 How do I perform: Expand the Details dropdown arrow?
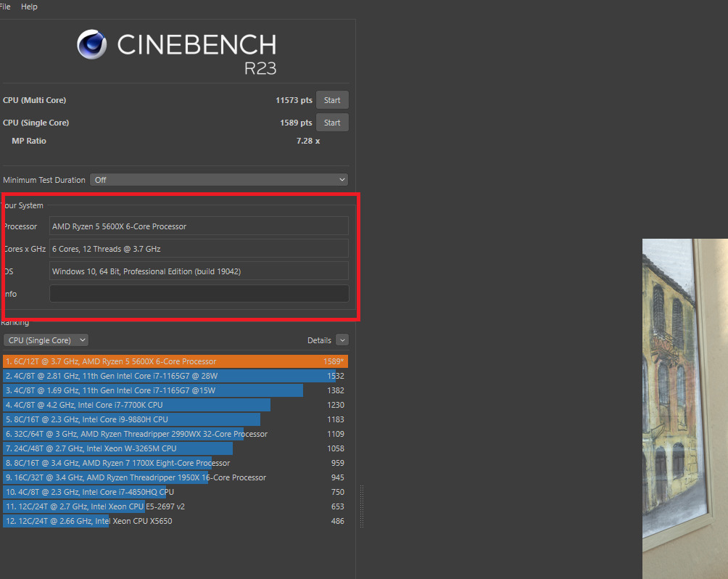coord(342,340)
